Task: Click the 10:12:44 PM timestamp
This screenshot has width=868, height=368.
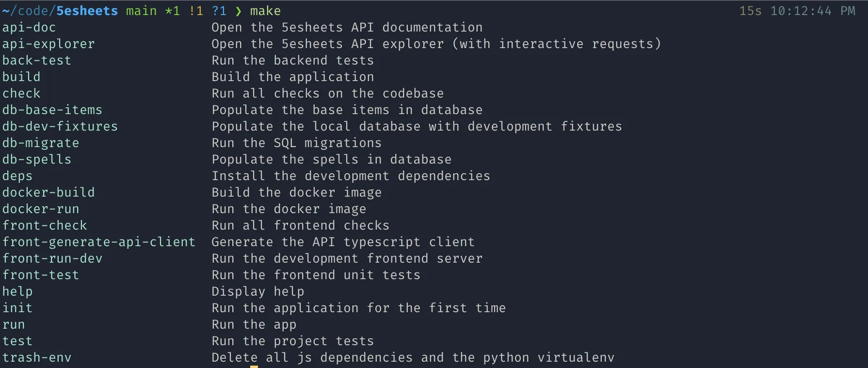Action: 813,11
